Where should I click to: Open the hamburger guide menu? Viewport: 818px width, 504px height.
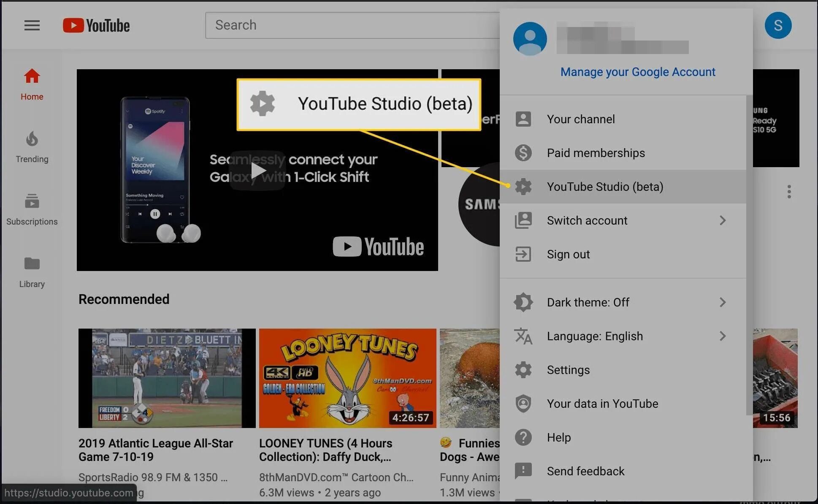coord(32,25)
